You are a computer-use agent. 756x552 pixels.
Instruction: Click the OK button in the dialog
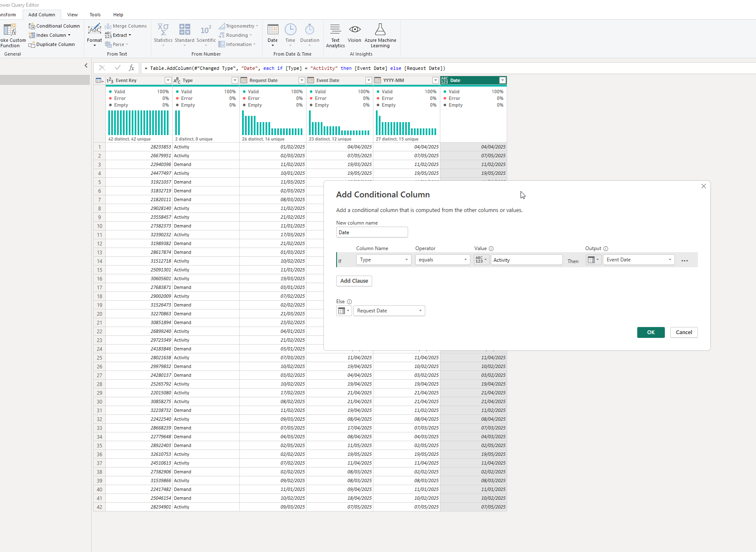tap(651, 332)
